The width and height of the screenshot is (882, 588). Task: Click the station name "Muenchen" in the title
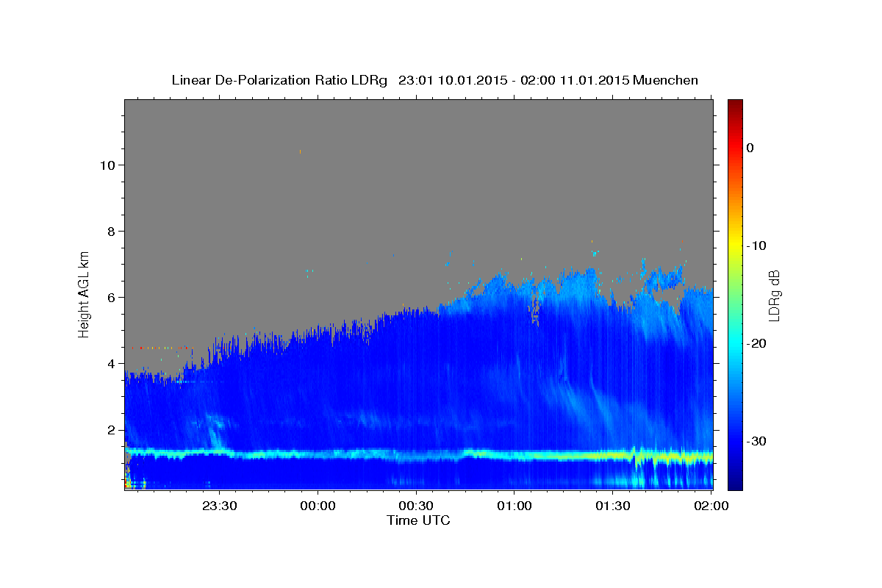(666, 80)
